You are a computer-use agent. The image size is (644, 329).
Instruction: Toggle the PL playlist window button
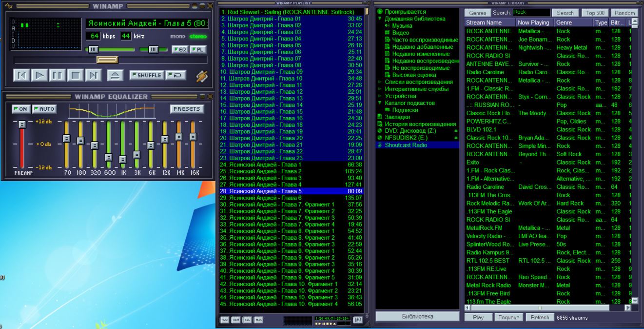[x=197, y=49]
